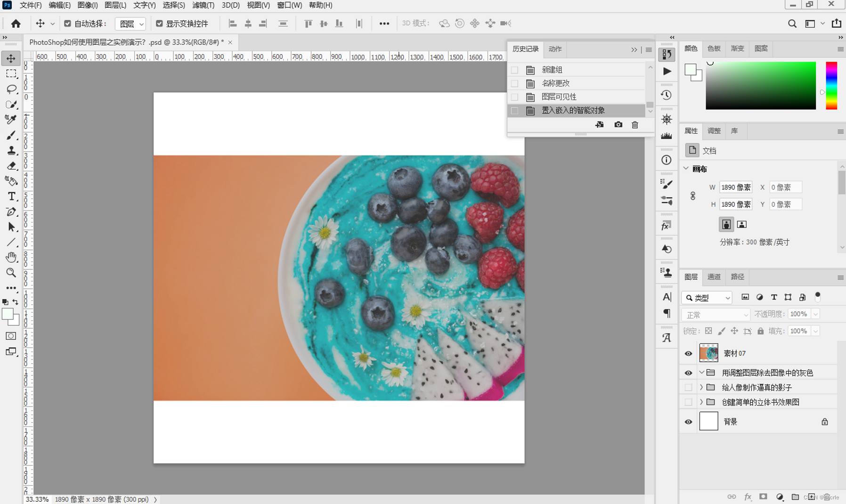Toggle Show Transform Controls checkbox
This screenshot has height=504, width=846.
pos(159,24)
